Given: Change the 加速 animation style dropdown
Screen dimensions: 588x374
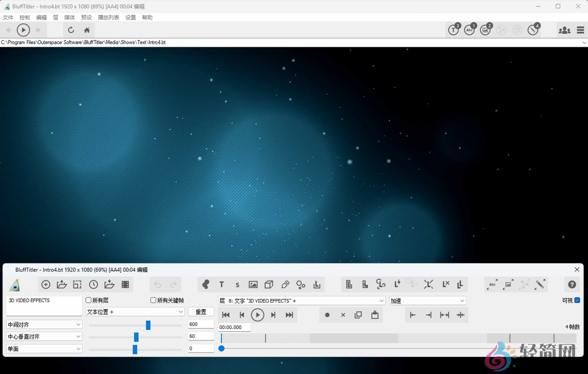Looking at the screenshot, I should click(427, 301).
